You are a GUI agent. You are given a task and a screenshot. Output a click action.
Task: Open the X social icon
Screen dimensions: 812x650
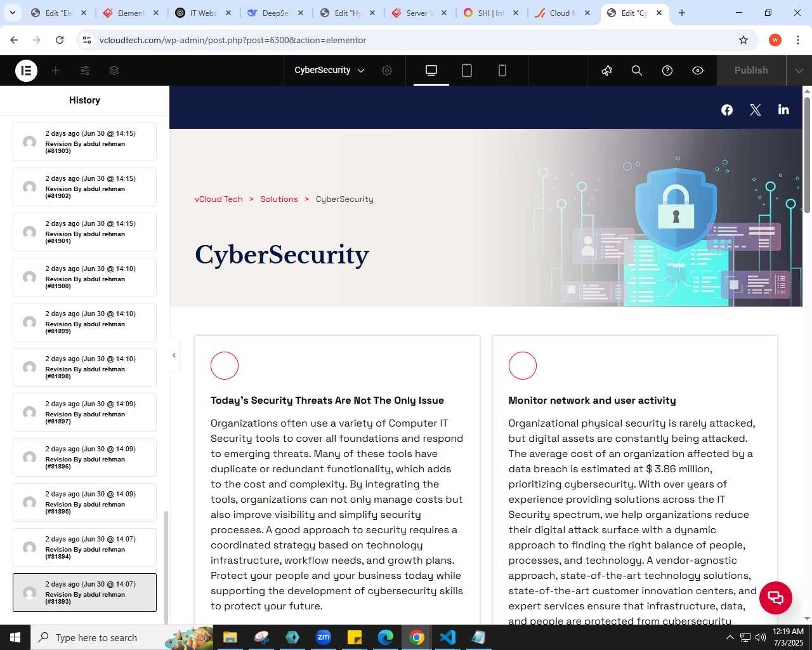[x=756, y=110]
